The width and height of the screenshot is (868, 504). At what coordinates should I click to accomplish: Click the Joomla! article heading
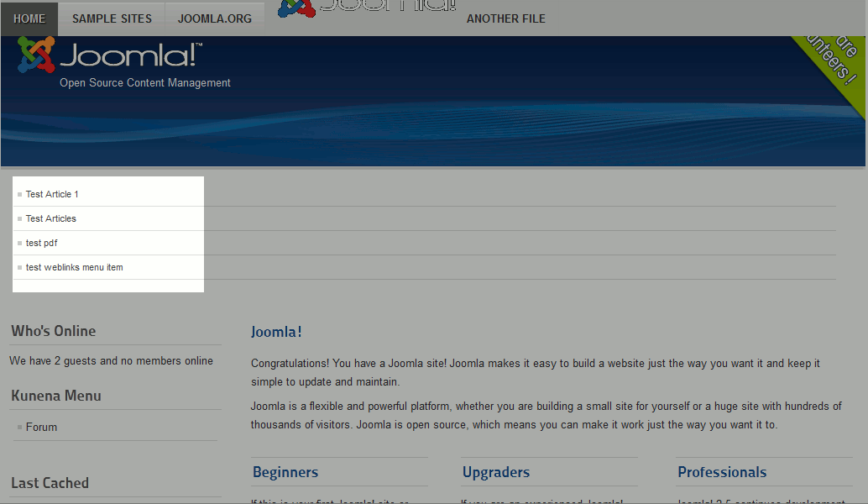click(276, 332)
